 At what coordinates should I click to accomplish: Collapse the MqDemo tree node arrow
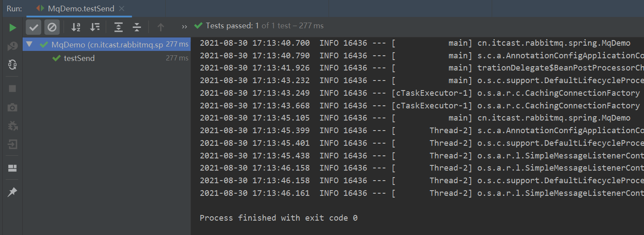[29, 44]
